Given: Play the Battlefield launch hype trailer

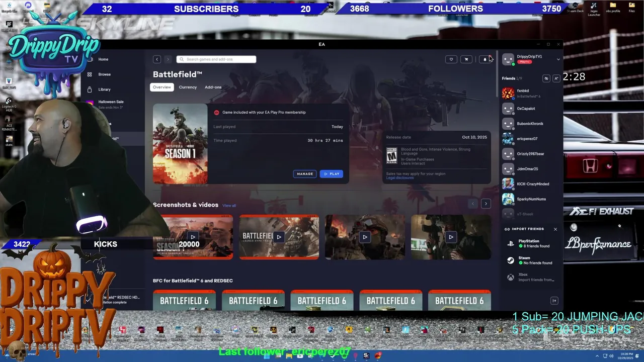Looking at the screenshot, I should point(279,237).
